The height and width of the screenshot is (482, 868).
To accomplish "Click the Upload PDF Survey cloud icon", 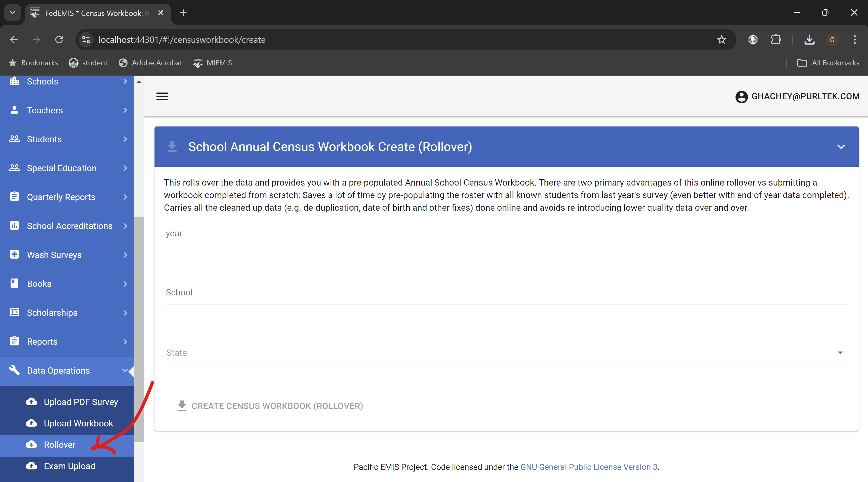I will coord(32,402).
